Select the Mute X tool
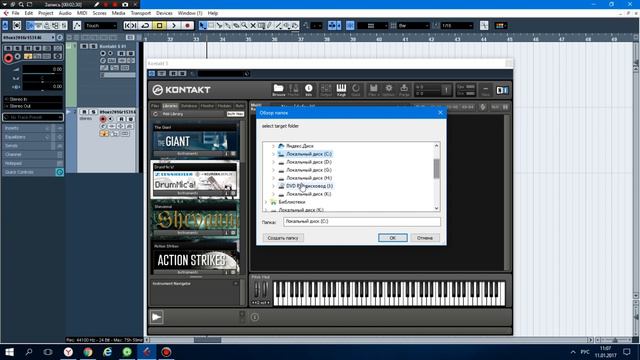 253,26
